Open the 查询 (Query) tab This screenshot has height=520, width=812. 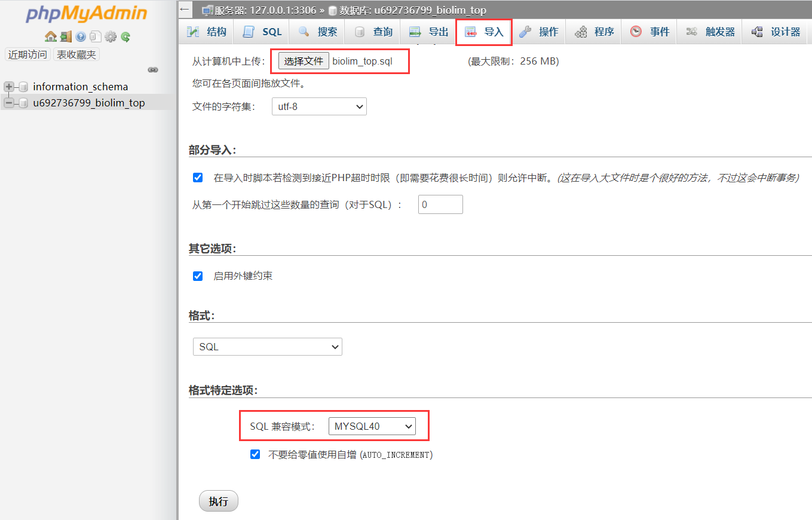pos(373,32)
